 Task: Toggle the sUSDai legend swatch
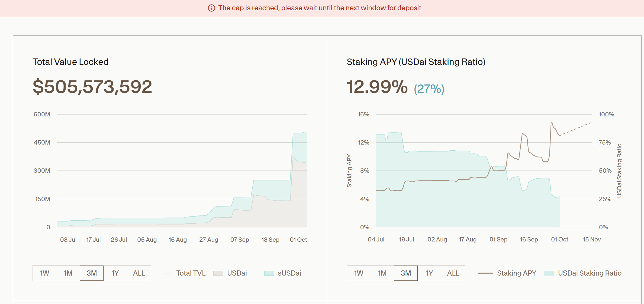[269, 273]
